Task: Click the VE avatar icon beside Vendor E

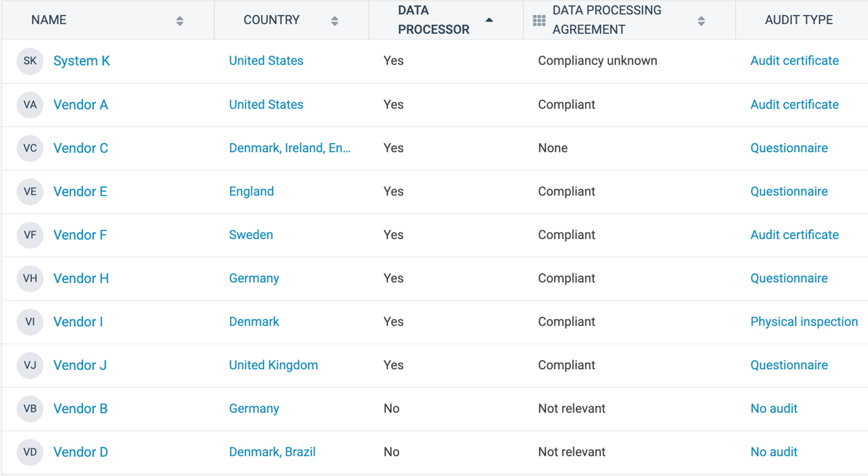Action: pyautogui.click(x=30, y=191)
